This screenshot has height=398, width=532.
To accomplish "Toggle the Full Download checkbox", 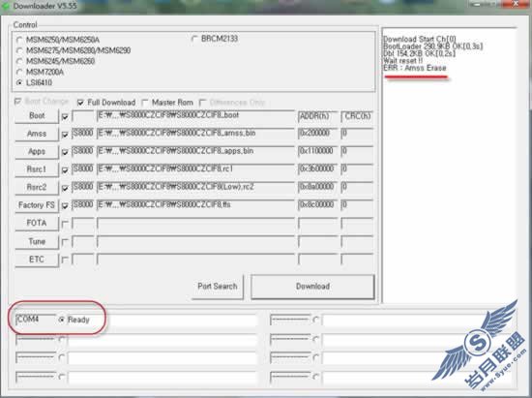I will [x=80, y=103].
